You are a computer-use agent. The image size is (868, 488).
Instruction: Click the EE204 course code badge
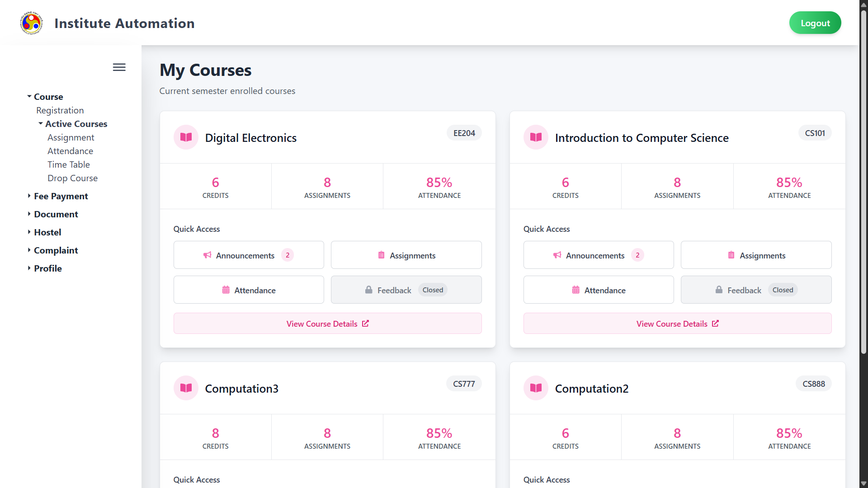point(464,133)
